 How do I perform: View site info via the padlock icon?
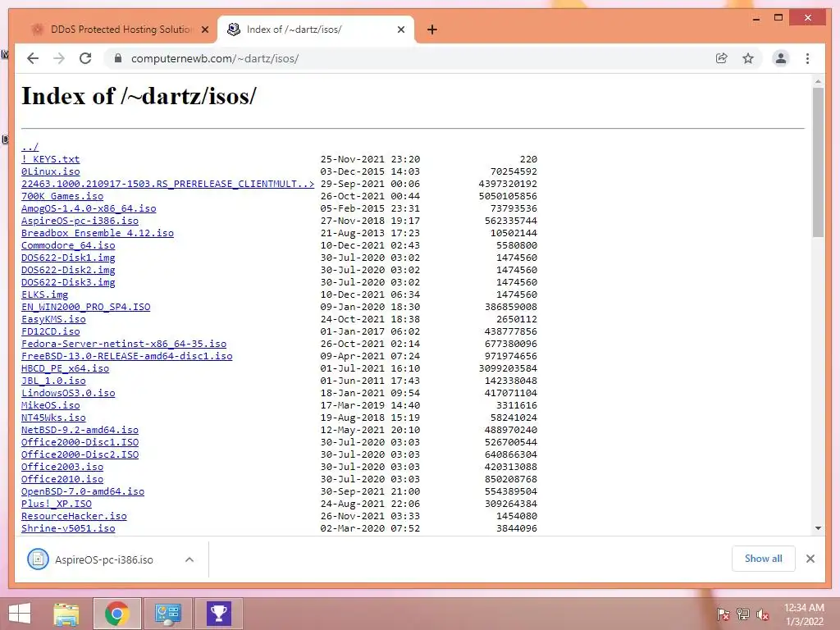coord(118,58)
